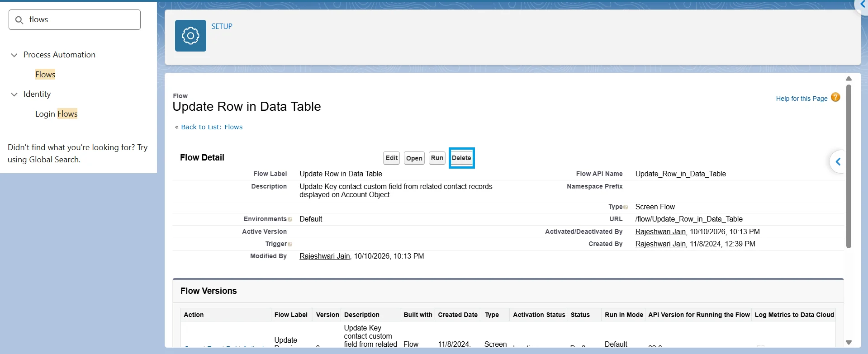Click the help bubble next to Trigger

click(x=290, y=244)
